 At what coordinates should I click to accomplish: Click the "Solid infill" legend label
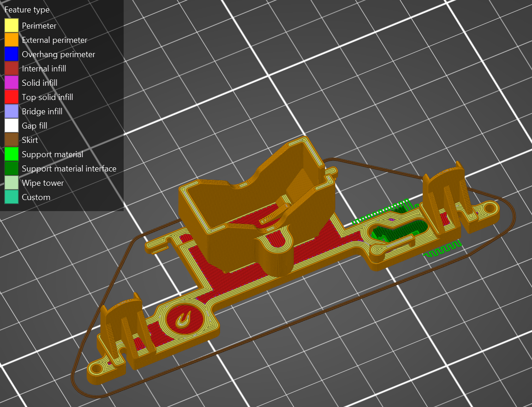tap(39, 83)
